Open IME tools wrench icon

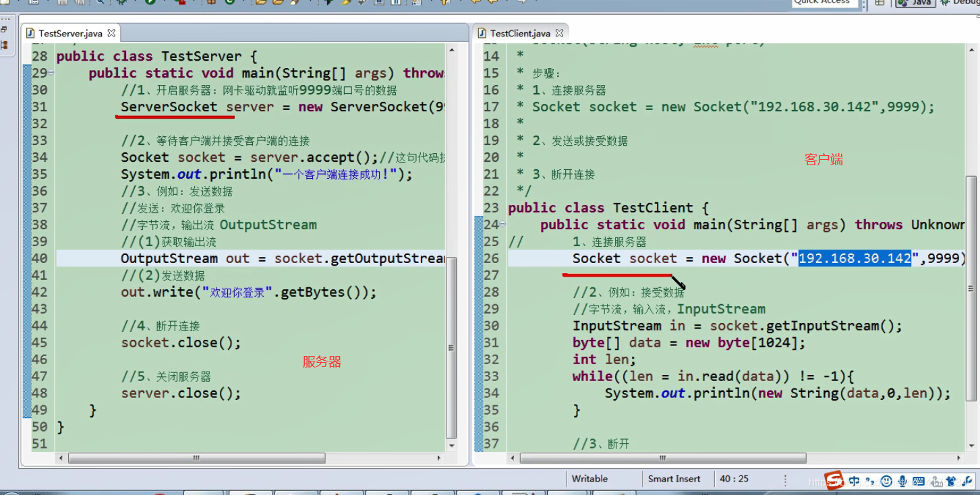[x=968, y=482]
